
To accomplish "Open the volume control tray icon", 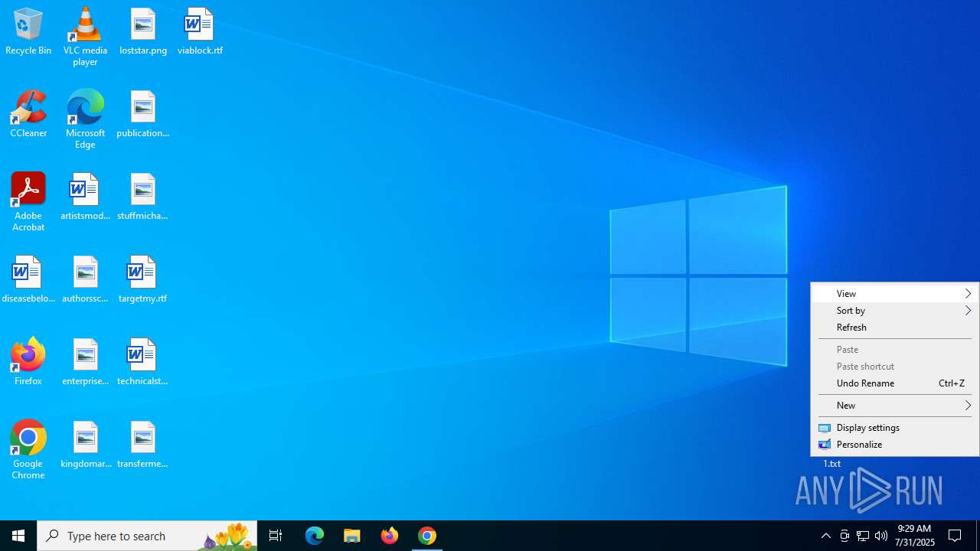I will tap(881, 536).
